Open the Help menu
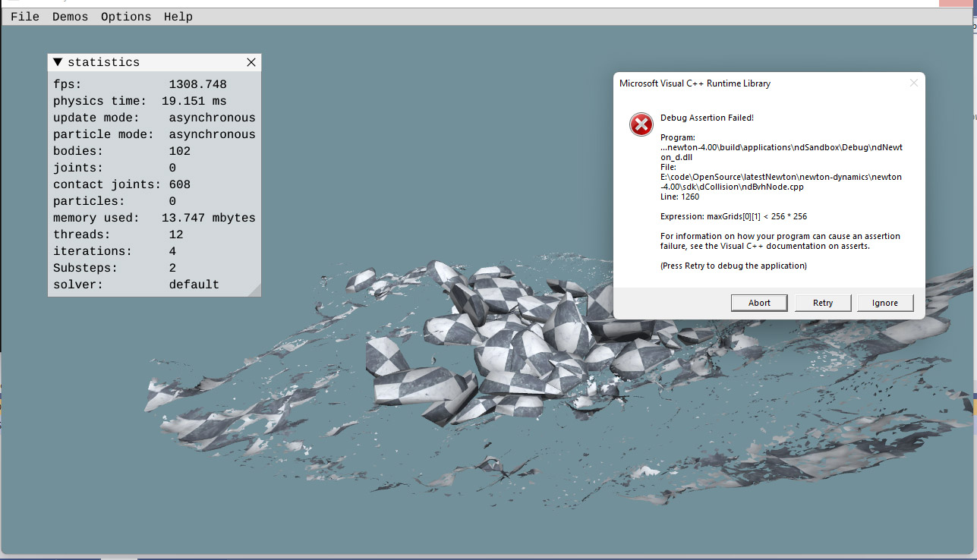Screen dimensions: 977x560 tap(178, 17)
